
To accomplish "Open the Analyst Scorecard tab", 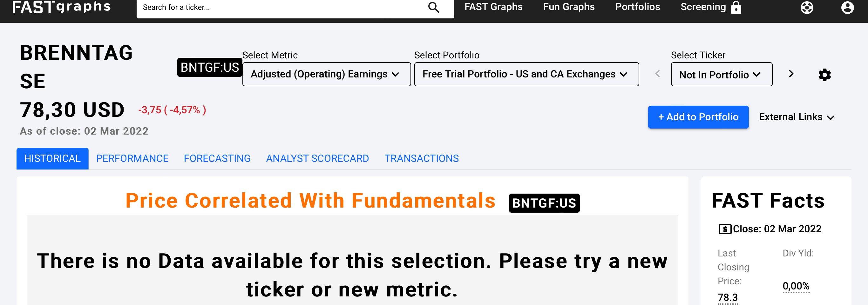I will 317,159.
